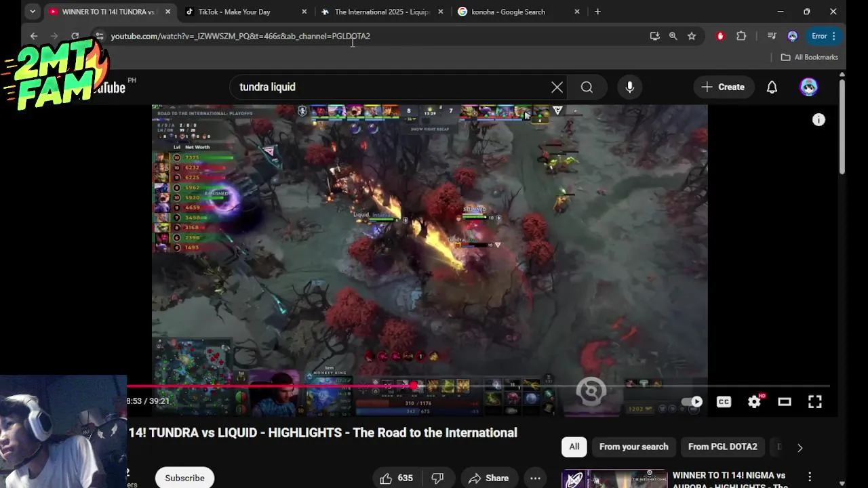The width and height of the screenshot is (868, 488).
Task: Select the From PGL DOTA2 chip
Action: click(x=723, y=447)
